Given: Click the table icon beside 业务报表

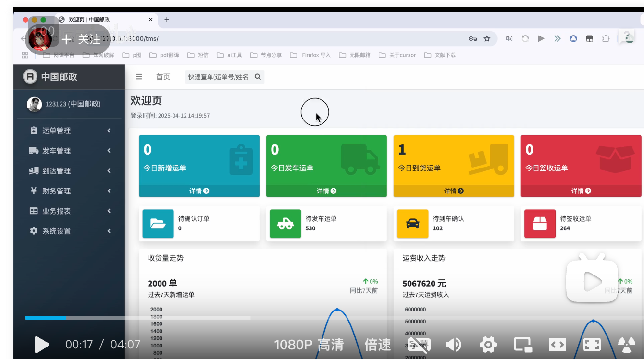Looking at the screenshot, I should click(34, 211).
